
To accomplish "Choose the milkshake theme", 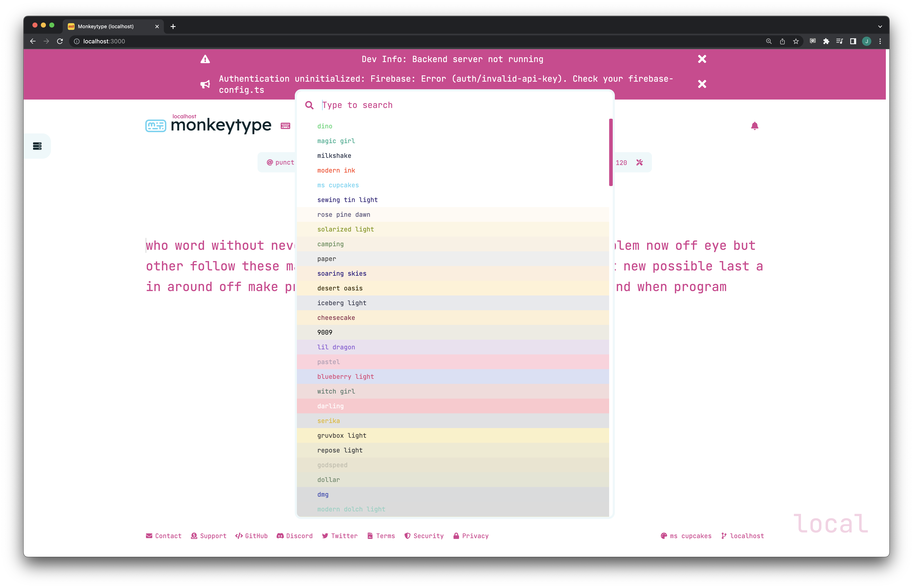I will (453, 155).
